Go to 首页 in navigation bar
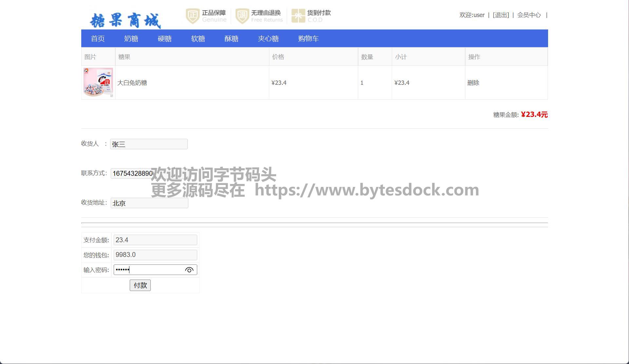629x364 pixels. [x=98, y=39]
